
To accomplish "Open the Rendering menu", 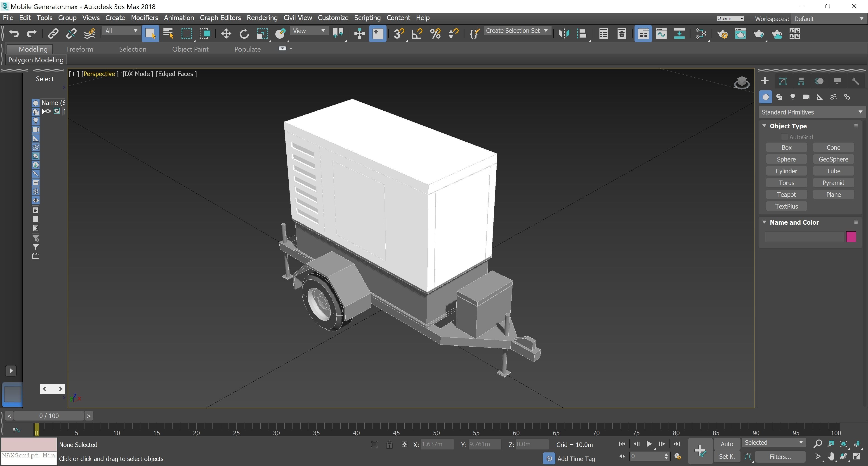I will [x=262, y=18].
